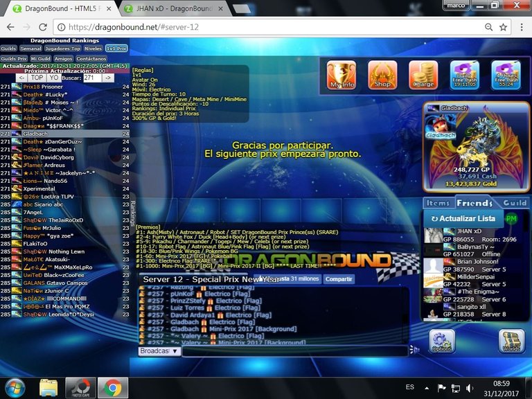Open the Jugadores Top tab
532x399 pixels.
[63, 48]
